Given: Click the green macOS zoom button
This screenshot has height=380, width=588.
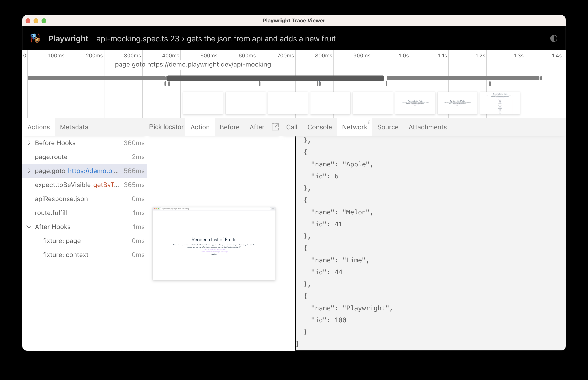Looking at the screenshot, I should [44, 21].
